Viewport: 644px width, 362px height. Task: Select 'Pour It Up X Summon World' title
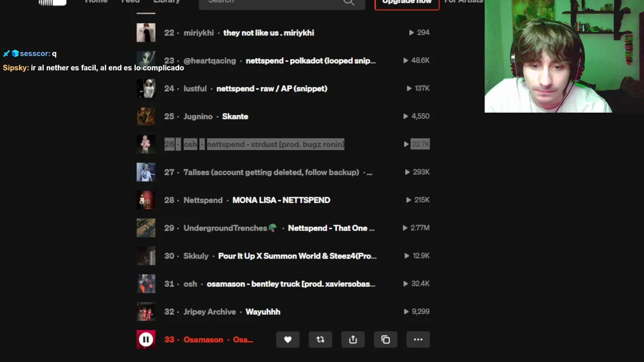(297, 256)
